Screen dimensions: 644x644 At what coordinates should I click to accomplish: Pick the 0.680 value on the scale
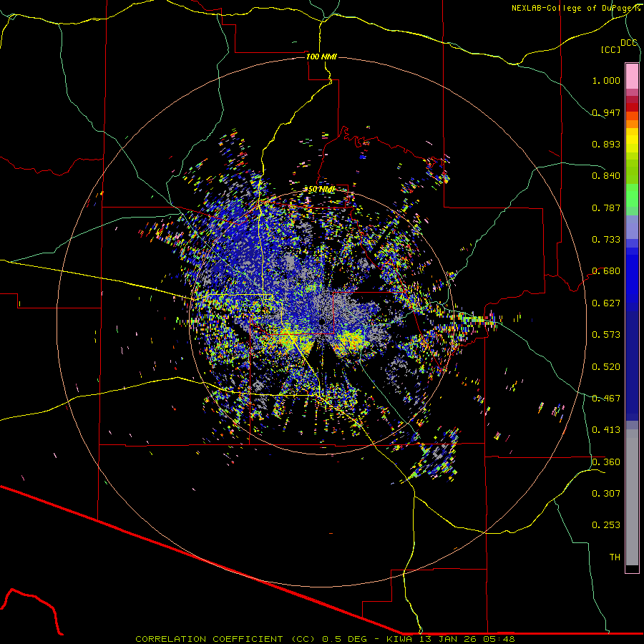[x=606, y=271]
